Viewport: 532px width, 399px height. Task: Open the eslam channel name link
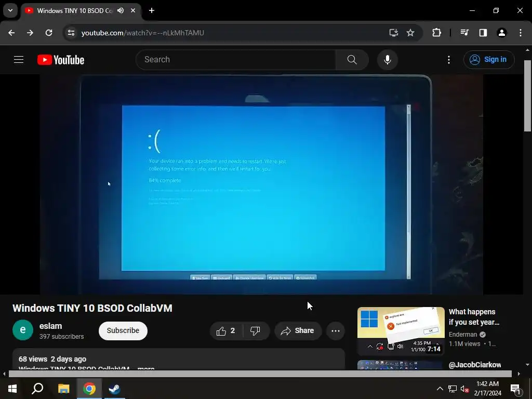[x=50, y=326]
